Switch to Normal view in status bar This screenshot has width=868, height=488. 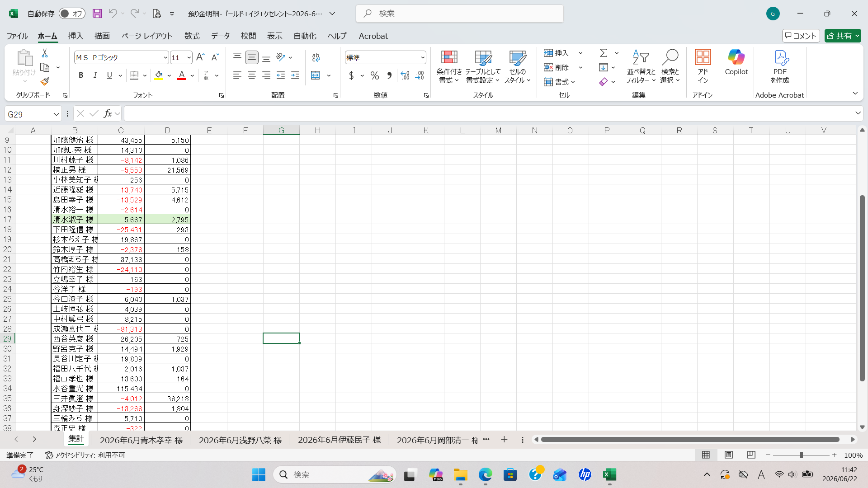706,455
